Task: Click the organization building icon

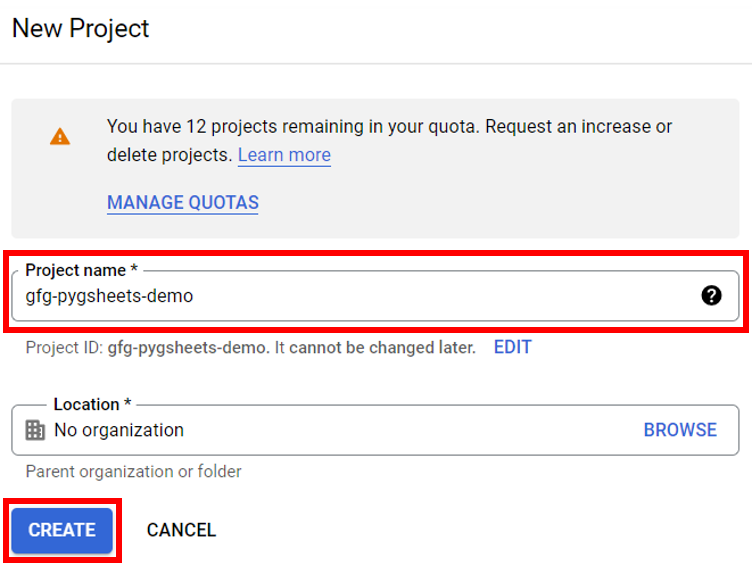Action: coord(35,430)
